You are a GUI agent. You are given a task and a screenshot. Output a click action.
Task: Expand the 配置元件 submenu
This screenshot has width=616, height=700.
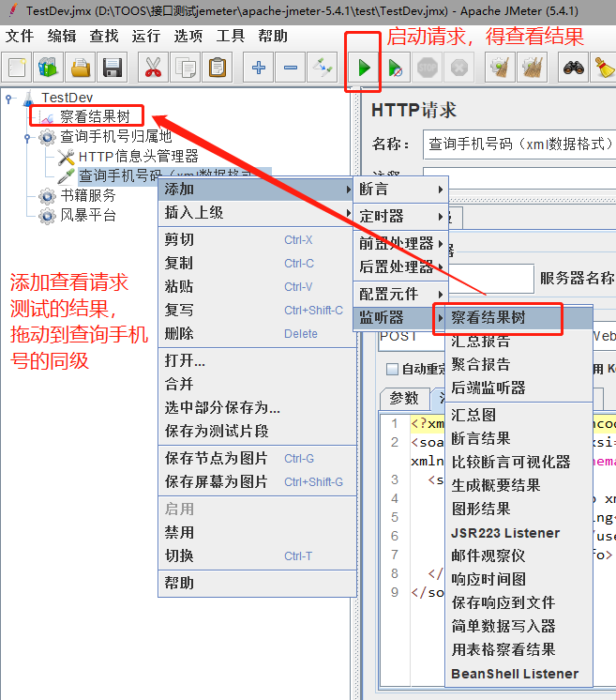[401, 295]
